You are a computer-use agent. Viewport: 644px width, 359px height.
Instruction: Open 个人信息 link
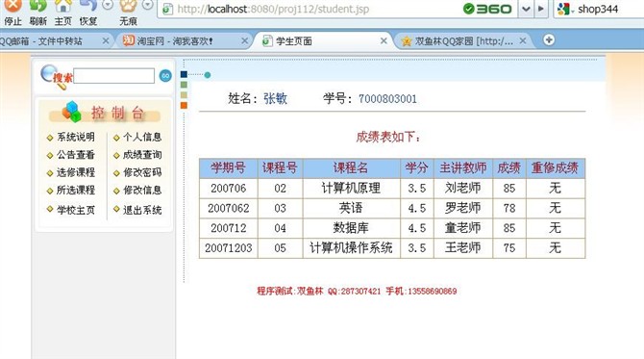[x=142, y=137]
